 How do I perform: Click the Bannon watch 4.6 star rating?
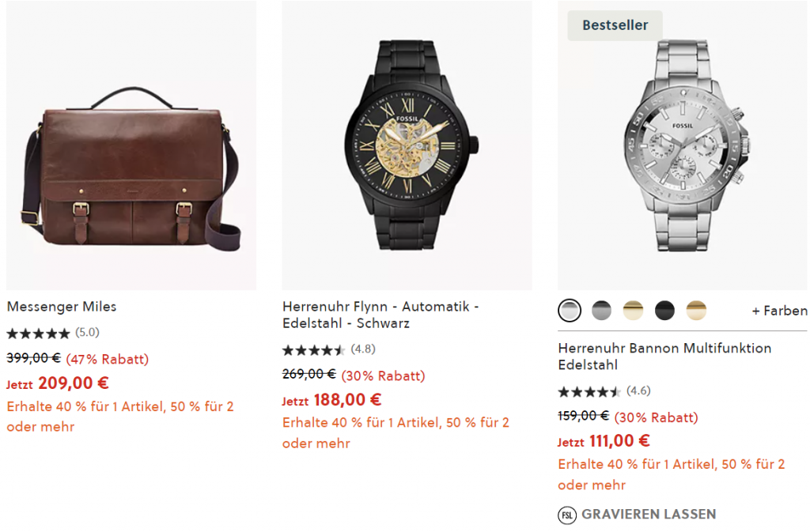tap(589, 391)
